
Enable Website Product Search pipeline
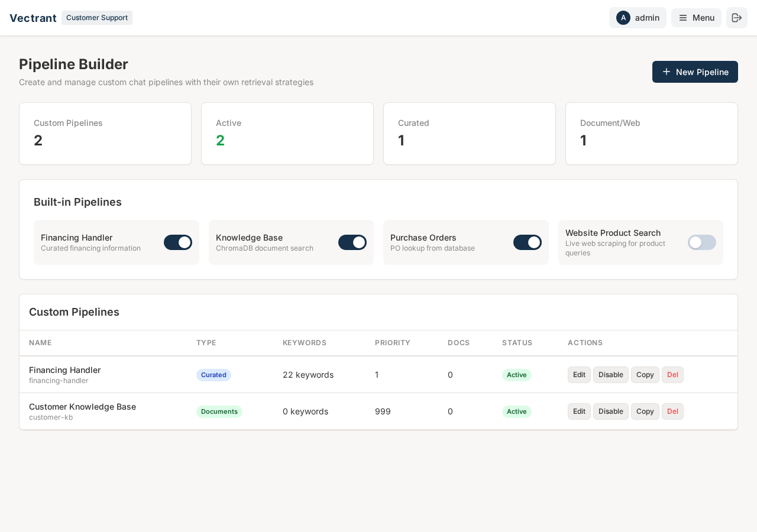pyautogui.click(x=702, y=242)
